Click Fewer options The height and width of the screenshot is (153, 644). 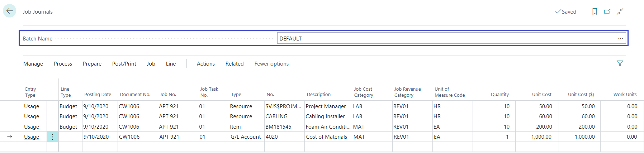pyautogui.click(x=271, y=64)
